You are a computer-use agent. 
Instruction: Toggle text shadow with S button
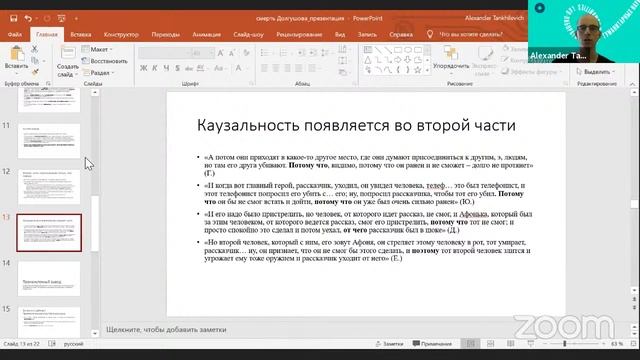(x=178, y=68)
